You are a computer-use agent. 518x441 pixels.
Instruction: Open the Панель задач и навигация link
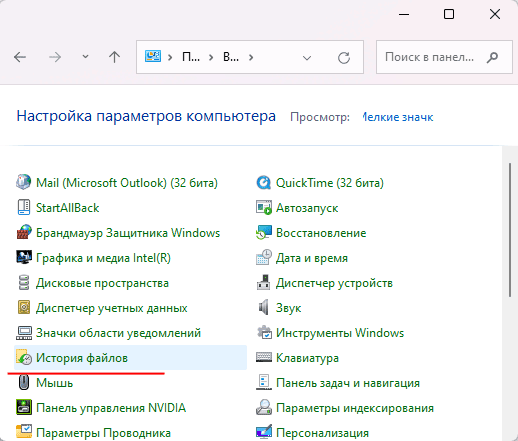coord(348,383)
